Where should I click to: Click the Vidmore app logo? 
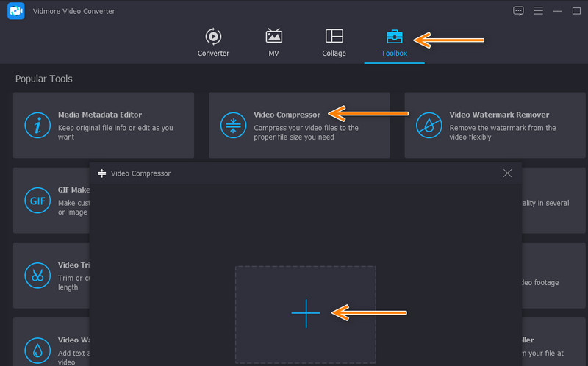coord(15,12)
